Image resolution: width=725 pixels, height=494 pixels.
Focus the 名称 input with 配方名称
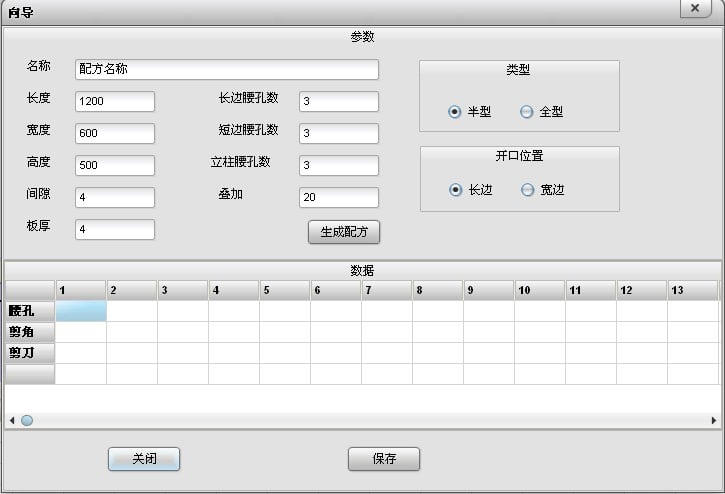(x=227, y=69)
